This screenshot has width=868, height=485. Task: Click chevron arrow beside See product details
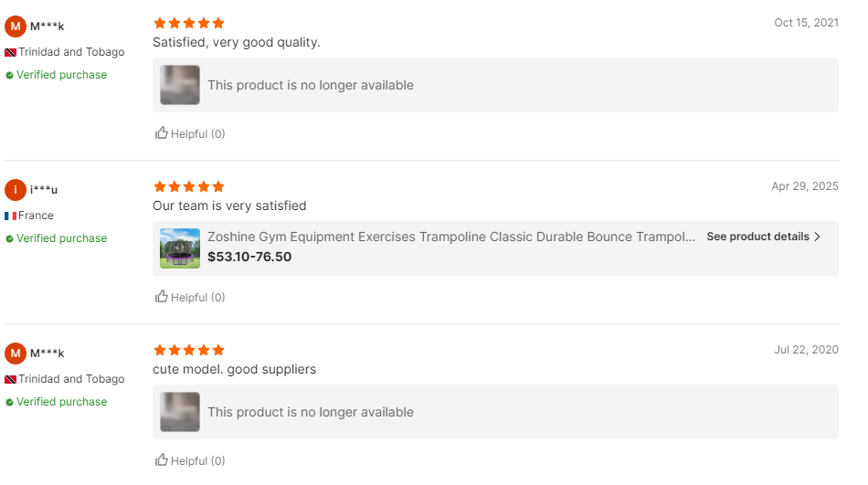coord(818,237)
